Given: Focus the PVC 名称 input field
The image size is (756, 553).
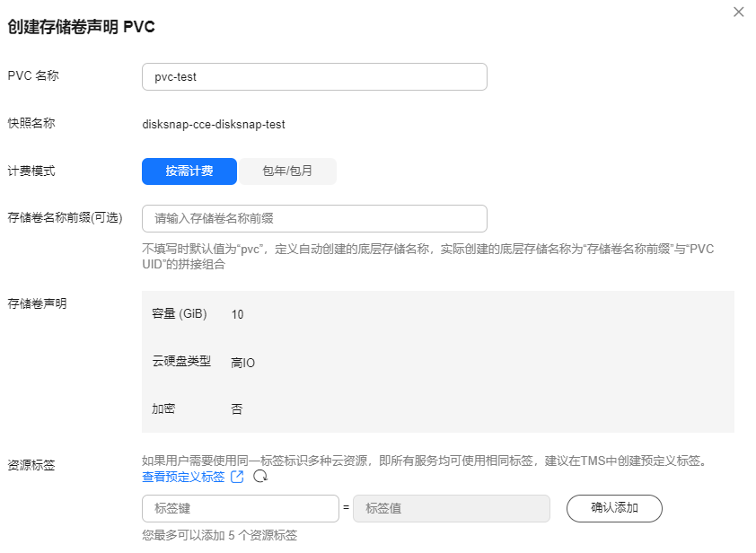Looking at the screenshot, I should (x=314, y=76).
